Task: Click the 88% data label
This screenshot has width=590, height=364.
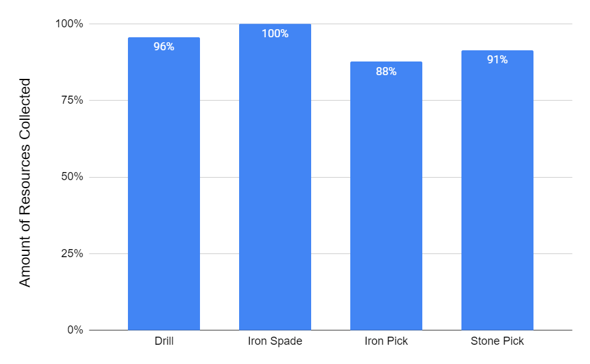Action: (x=386, y=71)
